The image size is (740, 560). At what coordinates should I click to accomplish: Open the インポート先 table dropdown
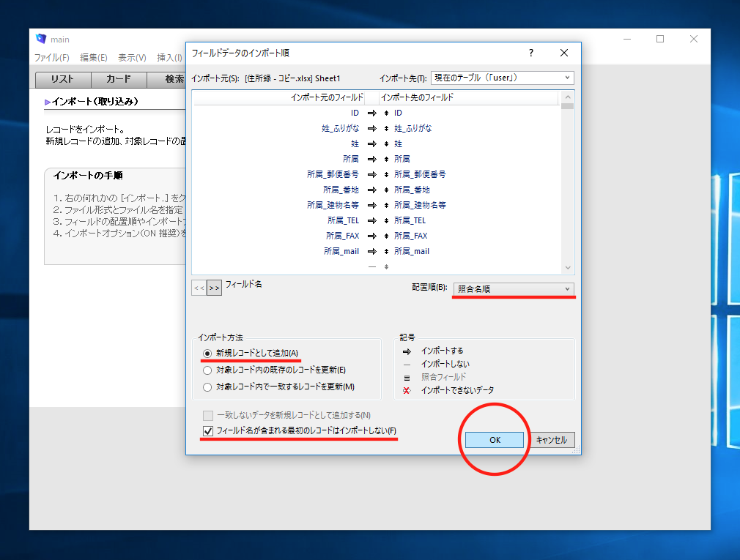click(x=503, y=78)
